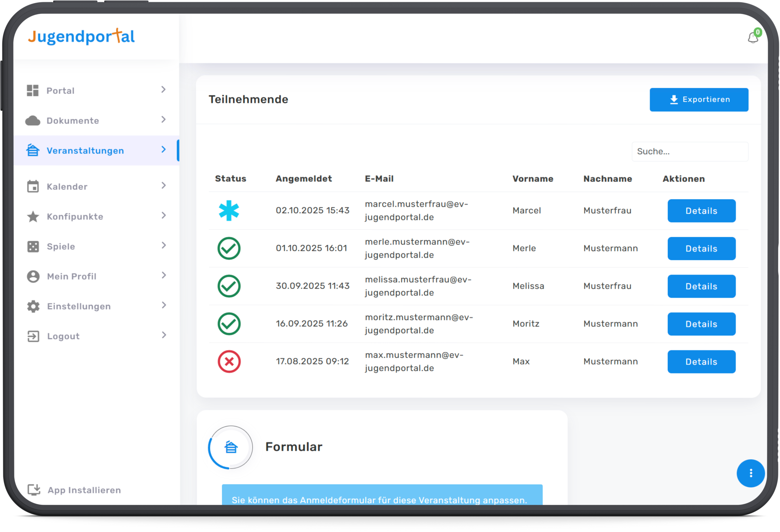Open Details for Moritz Mustermann
Viewport: 780px width, 532px height.
tap(701, 324)
